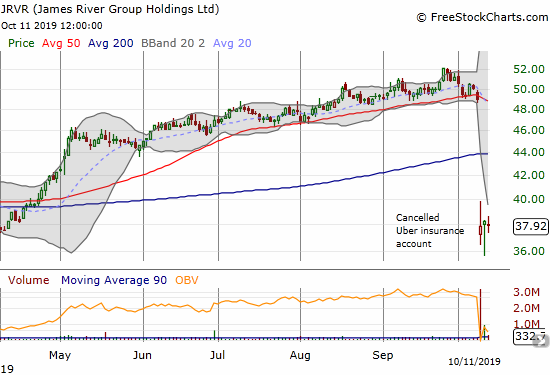This screenshot has height=375, width=550.
Task: Click the JRVR James River Group Holdings title
Action: click(110, 9)
